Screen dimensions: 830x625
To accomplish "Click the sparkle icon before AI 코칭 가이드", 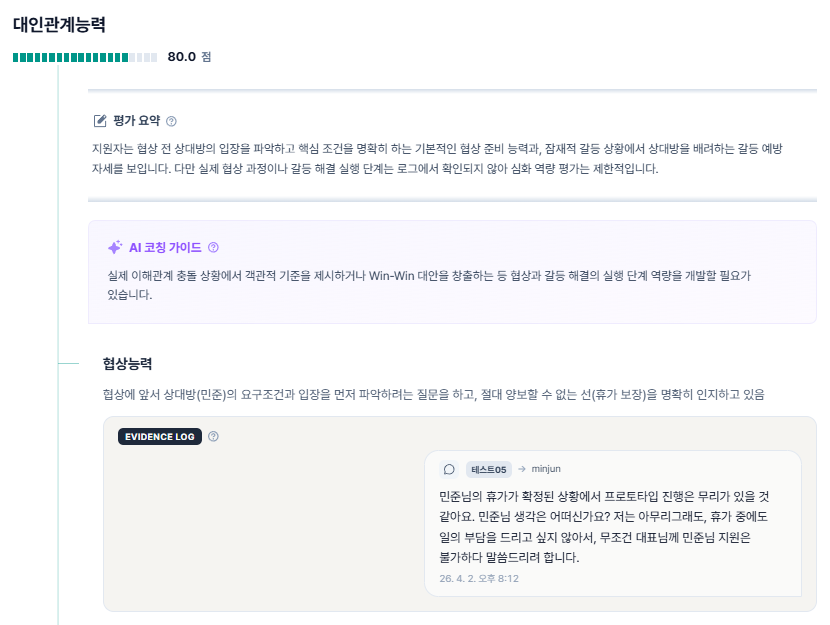I will click(115, 247).
